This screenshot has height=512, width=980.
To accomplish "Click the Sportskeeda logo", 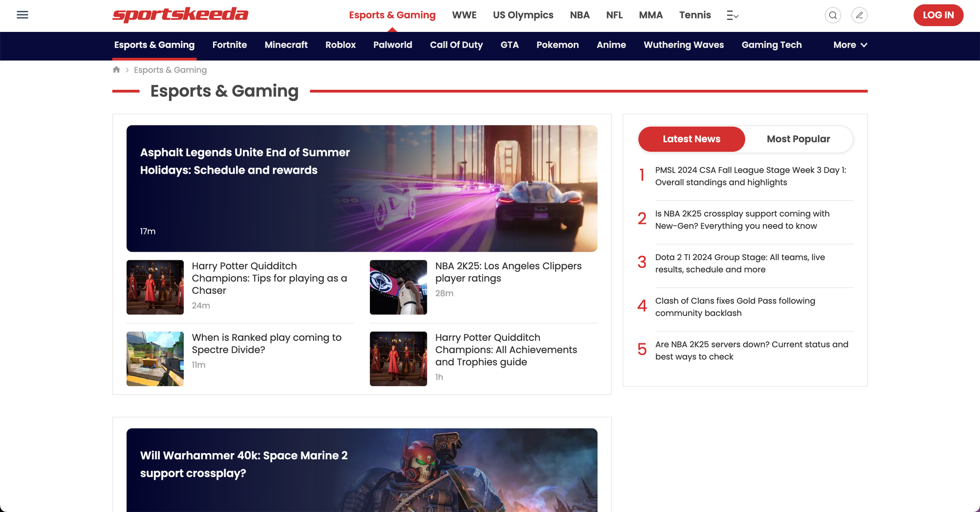I will coord(180,15).
